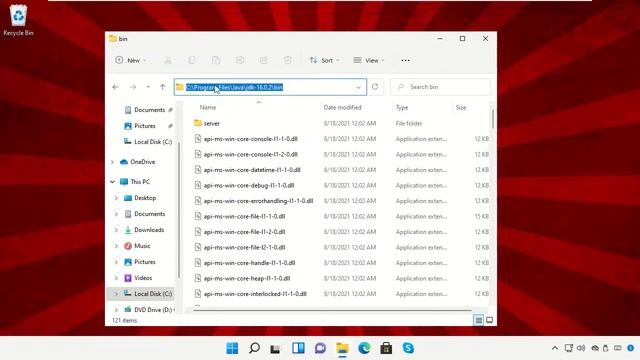Click the Cut scissors icon

click(x=167, y=60)
